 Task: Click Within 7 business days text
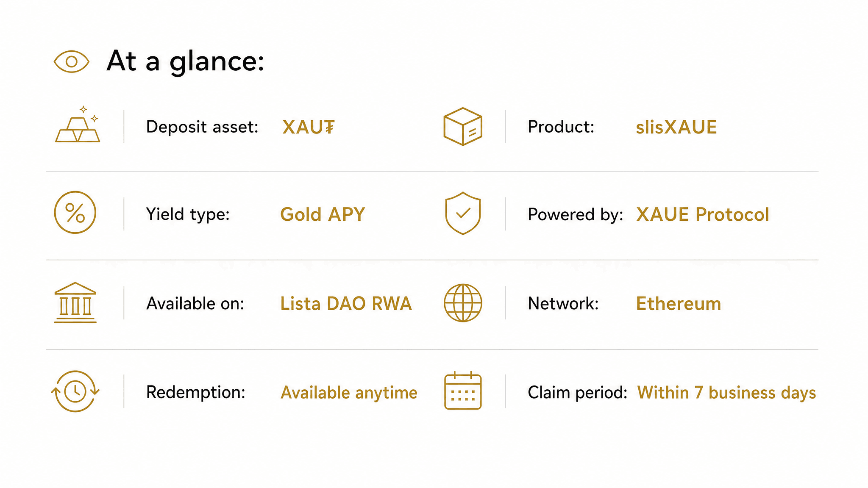coord(726,393)
